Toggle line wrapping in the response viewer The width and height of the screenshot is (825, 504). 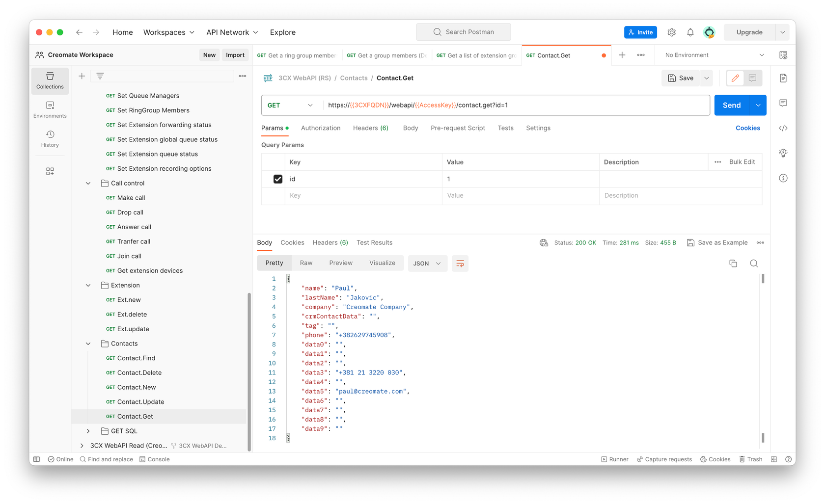460,263
